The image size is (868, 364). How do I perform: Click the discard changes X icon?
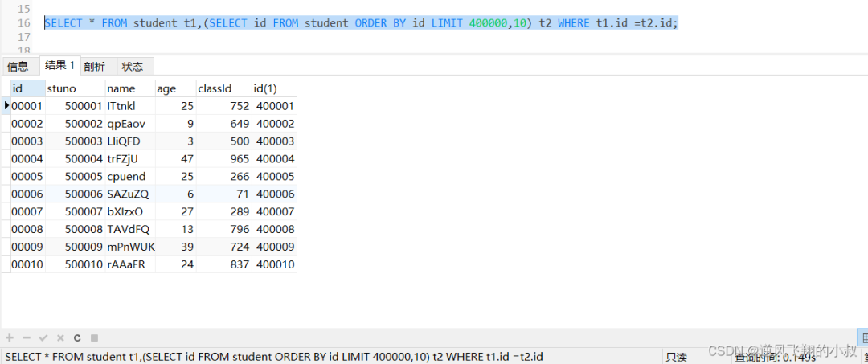coord(60,337)
